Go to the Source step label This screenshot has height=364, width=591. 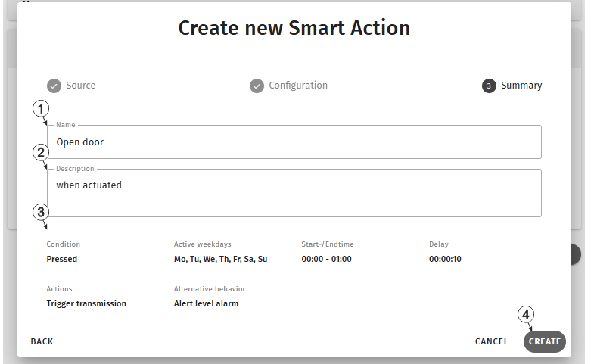(x=81, y=86)
